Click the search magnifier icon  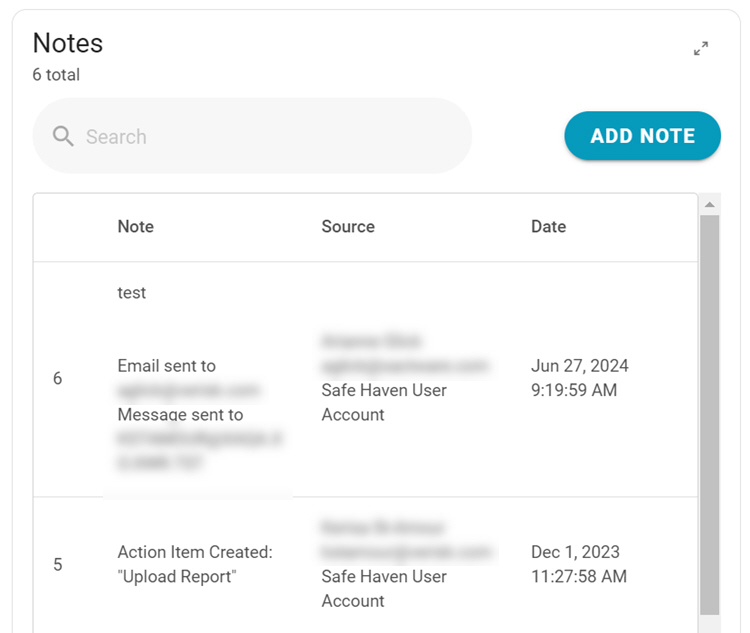63,137
